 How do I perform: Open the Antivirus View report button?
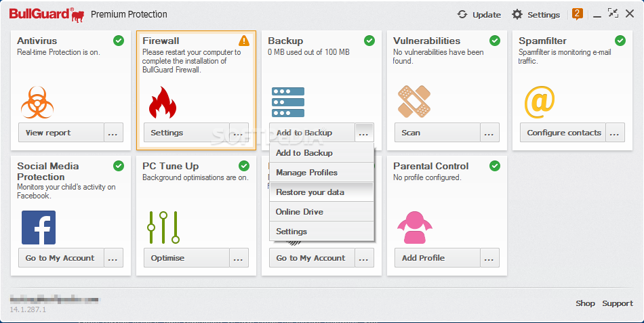[61, 133]
